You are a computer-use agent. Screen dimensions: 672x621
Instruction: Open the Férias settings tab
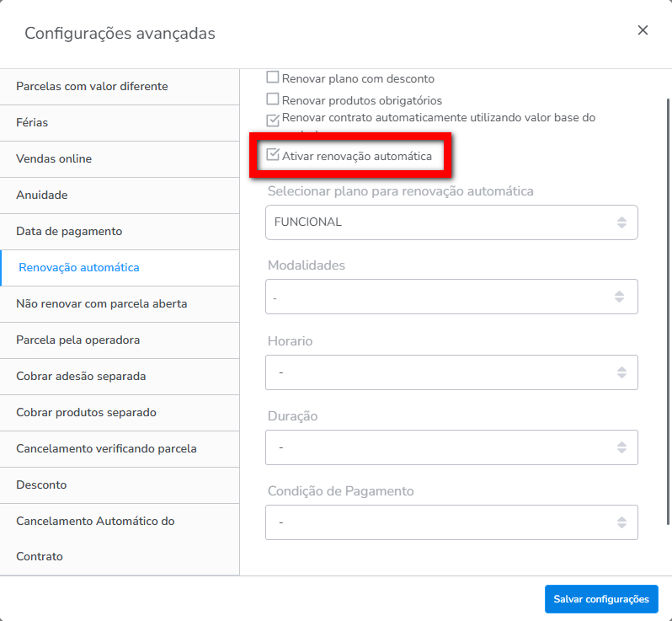(32, 122)
